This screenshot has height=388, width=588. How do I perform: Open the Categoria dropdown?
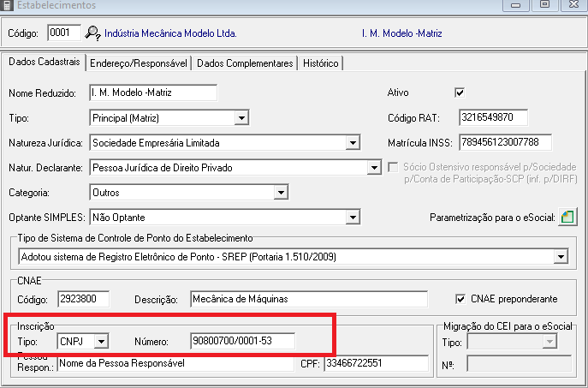click(279, 193)
